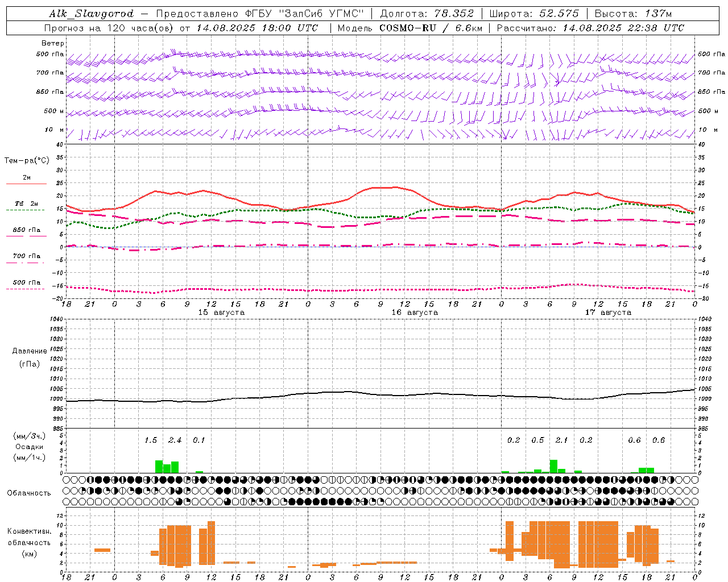Click the "Конвективн." convective cloud label

click(30, 531)
